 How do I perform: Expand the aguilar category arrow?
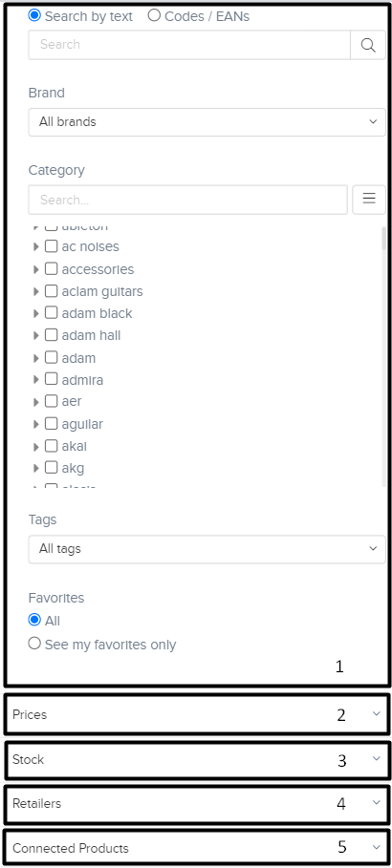point(36,424)
